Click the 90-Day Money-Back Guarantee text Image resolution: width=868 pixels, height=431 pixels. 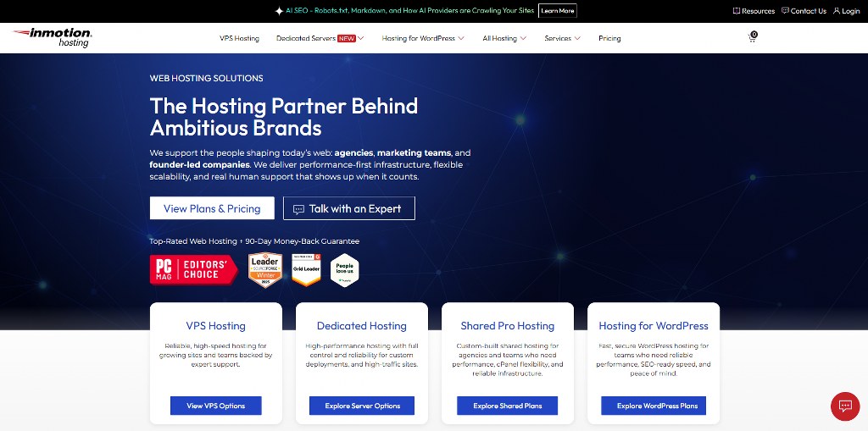(302, 241)
